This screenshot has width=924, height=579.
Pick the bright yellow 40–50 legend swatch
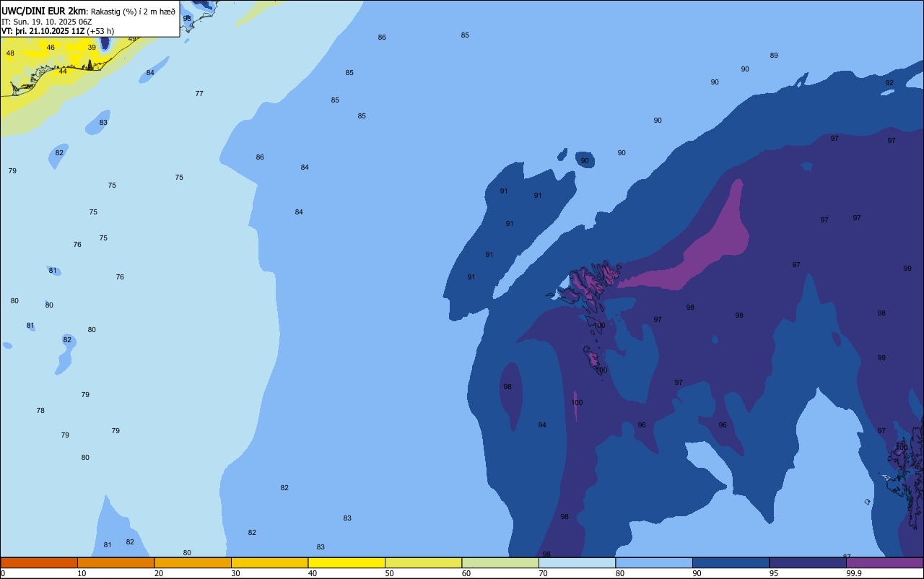(x=346, y=562)
